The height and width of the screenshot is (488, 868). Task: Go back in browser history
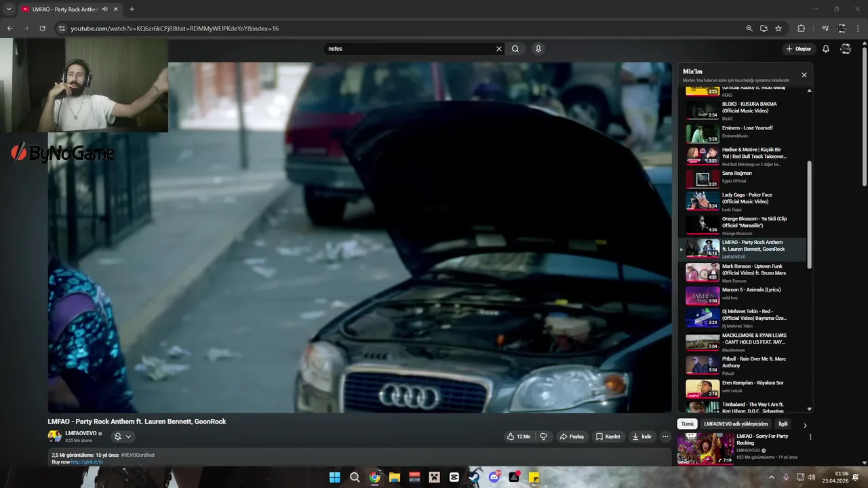pyautogui.click(x=9, y=28)
